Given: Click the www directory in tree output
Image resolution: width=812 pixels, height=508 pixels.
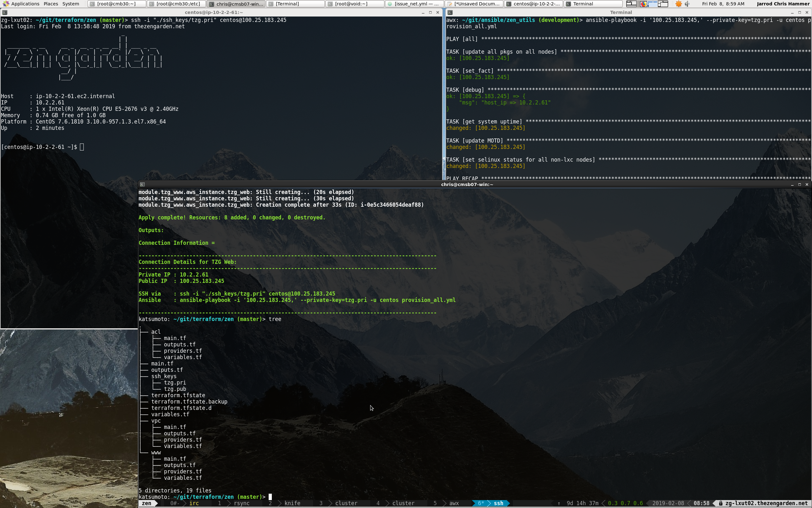Looking at the screenshot, I should [x=156, y=452].
